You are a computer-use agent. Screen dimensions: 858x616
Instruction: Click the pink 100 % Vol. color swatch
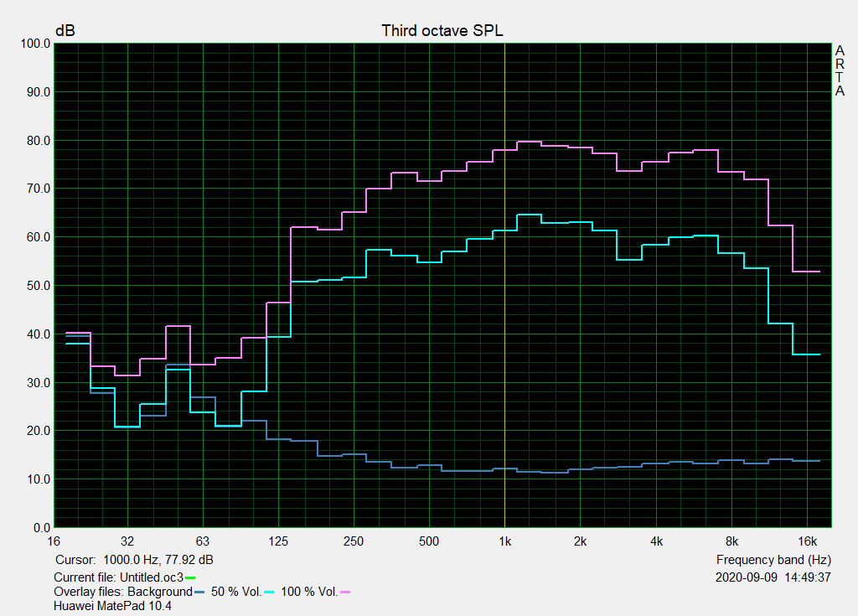pyautogui.click(x=345, y=593)
